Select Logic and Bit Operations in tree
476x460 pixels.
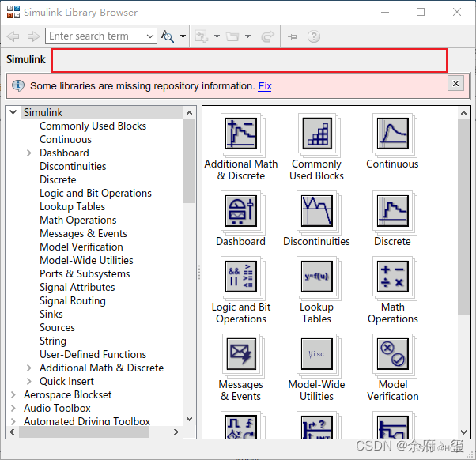coord(96,194)
